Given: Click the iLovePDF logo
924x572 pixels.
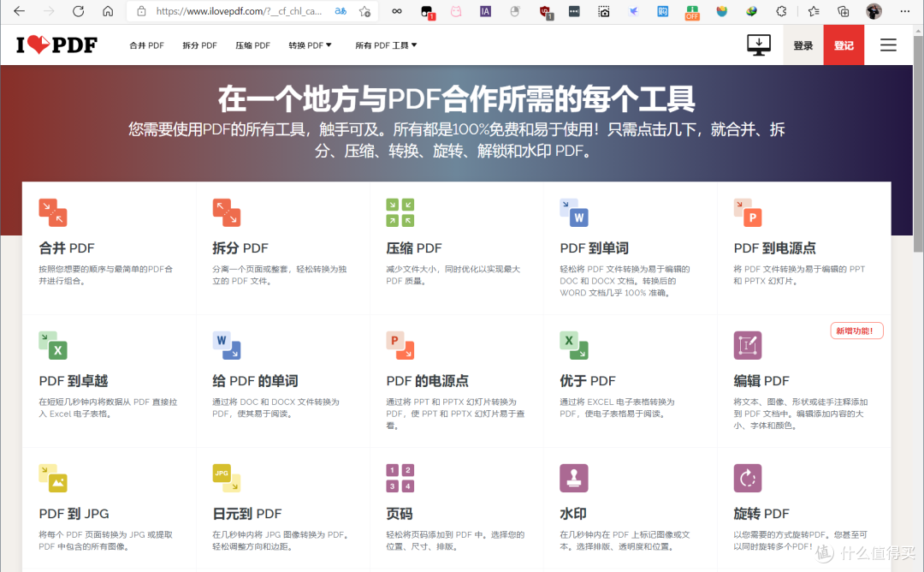Looking at the screenshot, I should coord(56,45).
